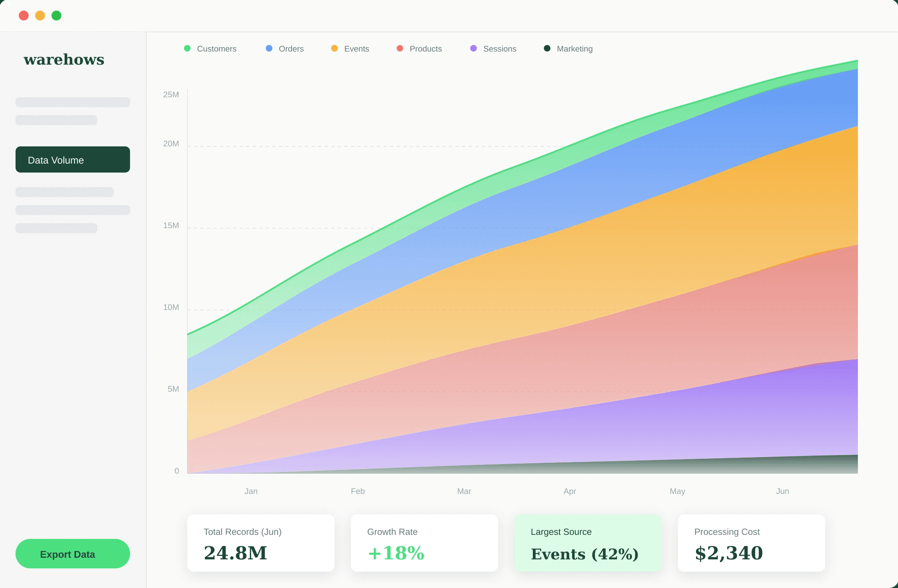Open the Total Records (Jun) card

pyautogui.click(x=261, y=543)
